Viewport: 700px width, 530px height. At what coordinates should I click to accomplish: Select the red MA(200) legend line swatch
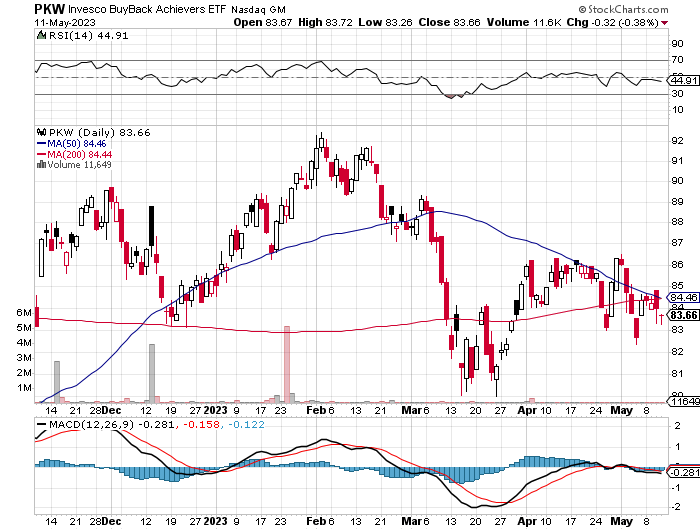point(42,154)
